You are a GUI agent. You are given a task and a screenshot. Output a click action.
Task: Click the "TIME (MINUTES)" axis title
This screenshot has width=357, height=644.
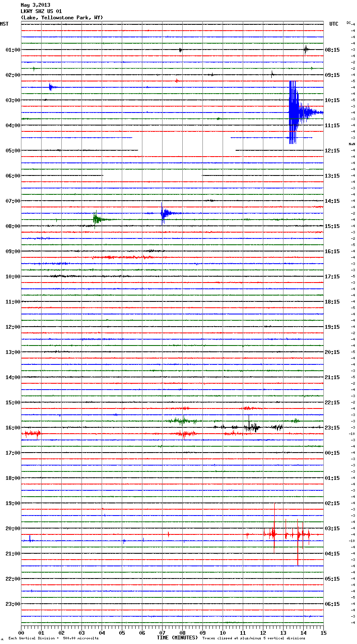[x=177, y=638]
